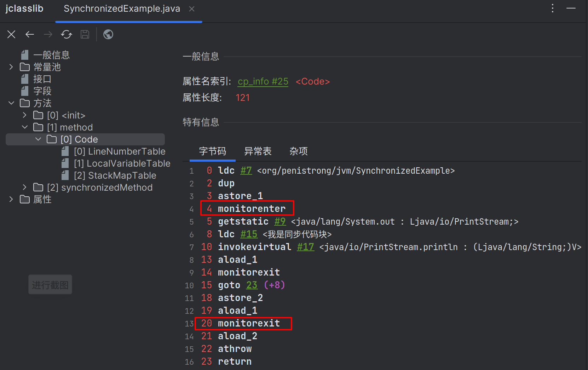Collapse the [0] Code node chevron
This screenshot has width=588, height=370.
pyautogui.click(x=38, y=139)
